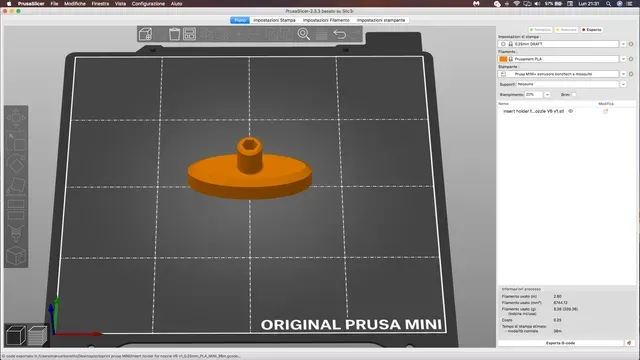Switch to 3D editor view cube icon

pyautogui.click(x=16, y=336)
